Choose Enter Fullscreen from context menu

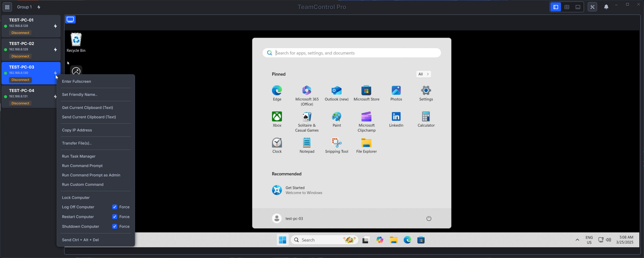coord(96,81)
